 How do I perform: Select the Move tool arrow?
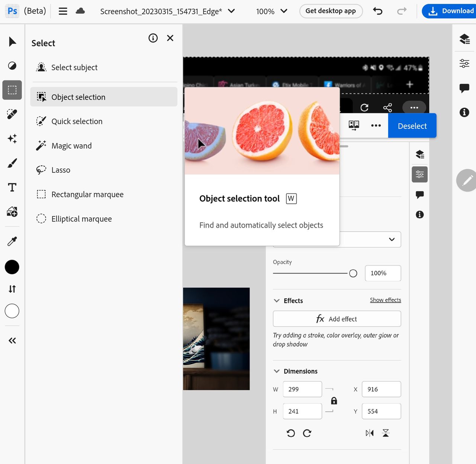pyautogui.click(x=12, y=42)
